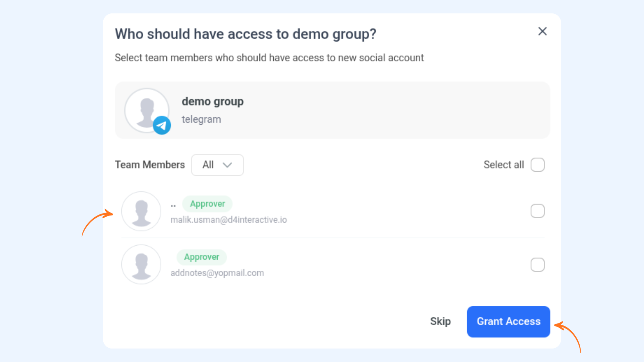The height and width of the screenshot is (362, 644).
Task: Check the box for malik.usman@d4interactive.io
Action: 537,211
